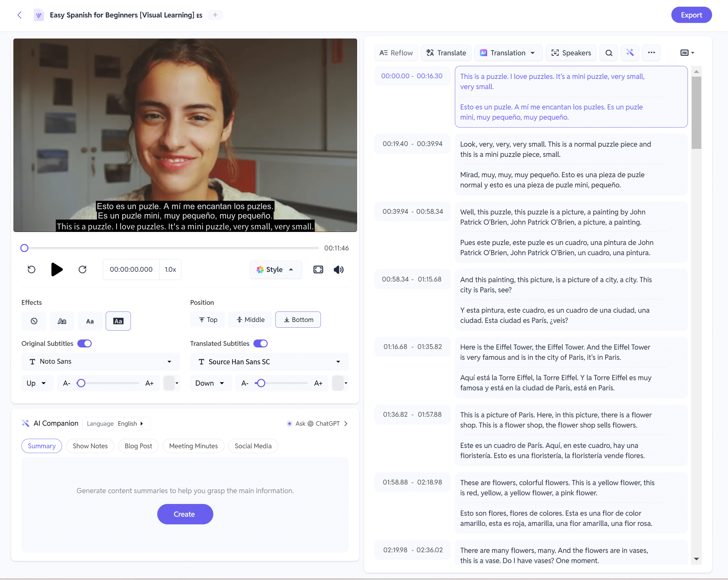Click timestamp 00:00.00 - 00:16.30
Screen dimensions: 728x580
(x=412, y=76)
